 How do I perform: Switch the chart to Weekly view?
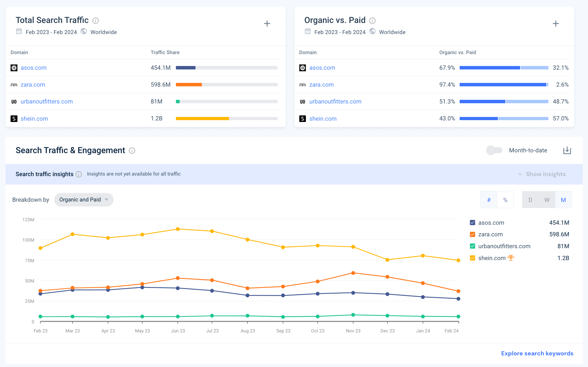547,200
